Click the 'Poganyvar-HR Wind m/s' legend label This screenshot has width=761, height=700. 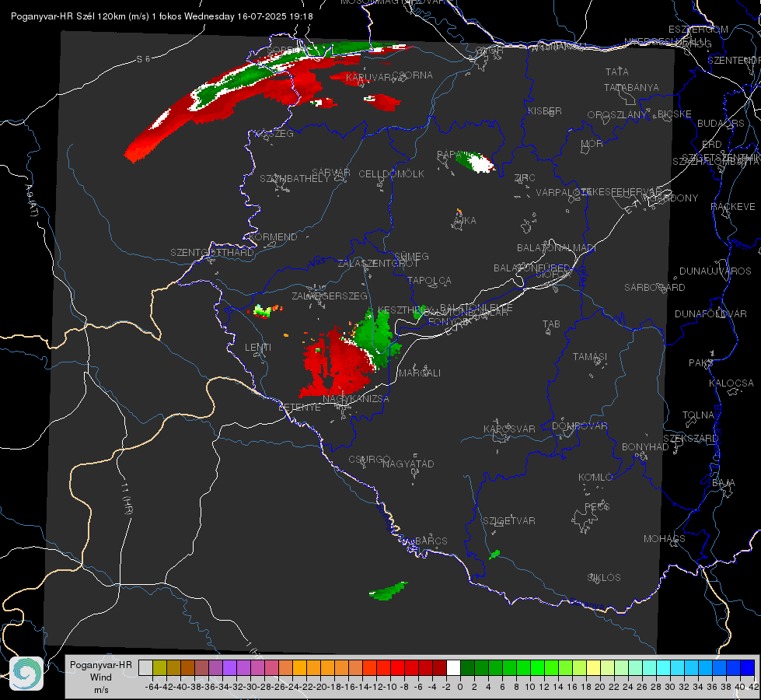(101, 677)
